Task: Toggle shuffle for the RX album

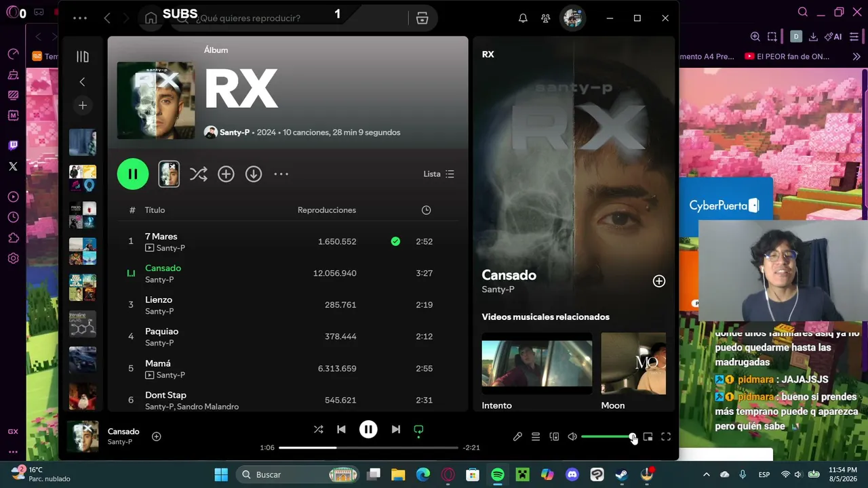Action: (x=198, y=174)
